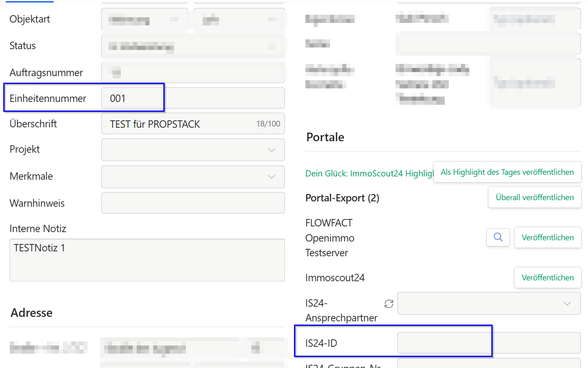Open the Projekt dropdown

tap(192, 150)
